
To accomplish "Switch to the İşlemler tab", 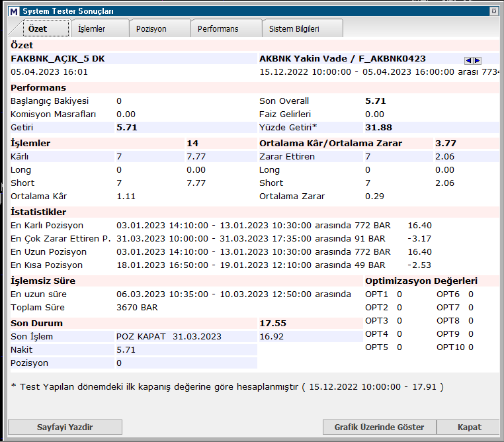I will pos(100,28).
